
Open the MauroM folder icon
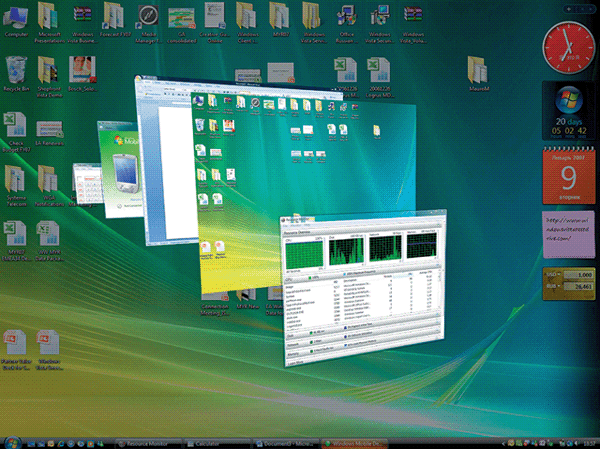click(478, 73)
